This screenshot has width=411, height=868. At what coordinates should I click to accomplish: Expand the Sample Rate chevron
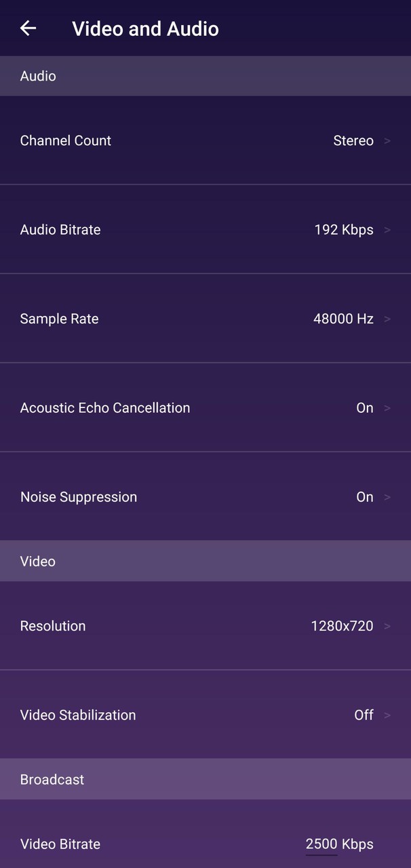point(388,319)
